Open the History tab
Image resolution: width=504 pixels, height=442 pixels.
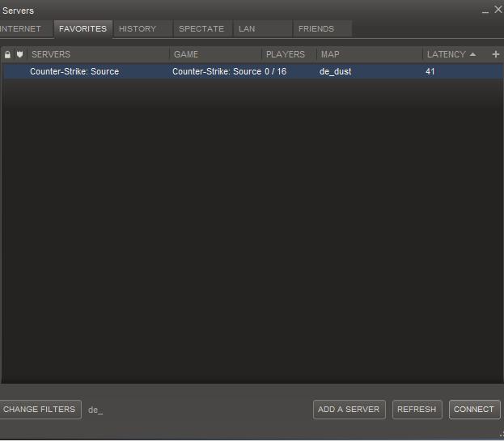(x=142, y=29)
